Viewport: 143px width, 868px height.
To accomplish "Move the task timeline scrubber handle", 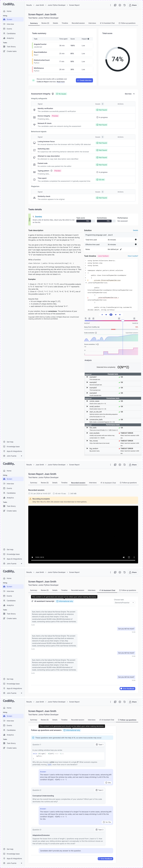I will tap(123, 321).
